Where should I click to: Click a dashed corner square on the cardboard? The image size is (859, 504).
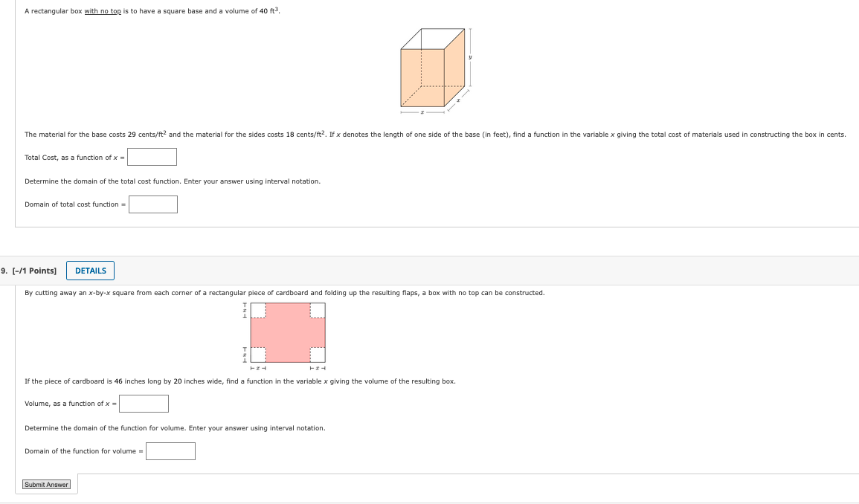coord(257,311)
